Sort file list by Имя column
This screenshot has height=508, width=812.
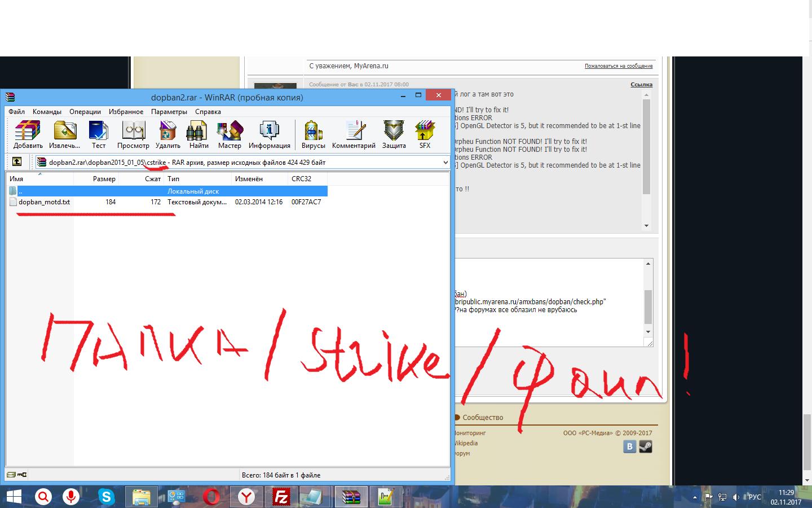[40, 179]
